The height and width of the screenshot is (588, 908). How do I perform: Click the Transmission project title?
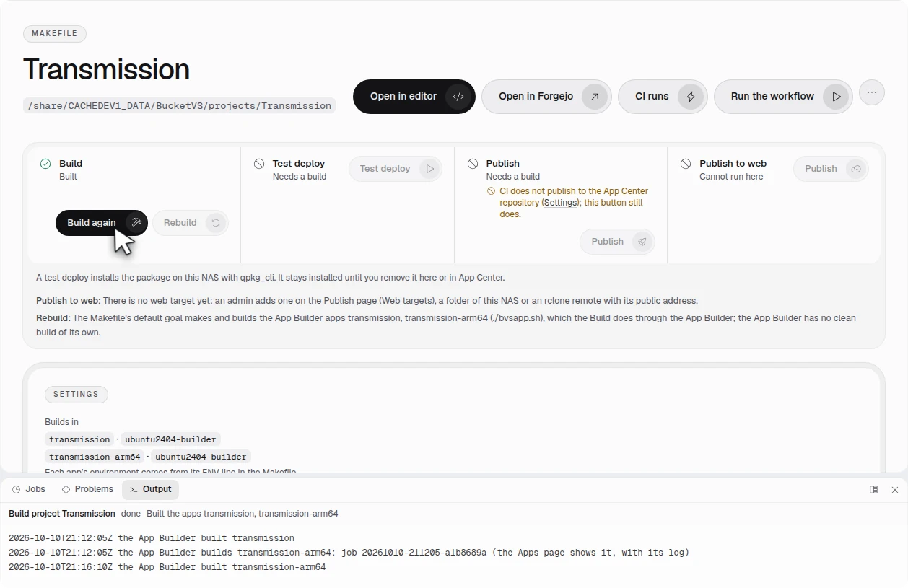106,69
